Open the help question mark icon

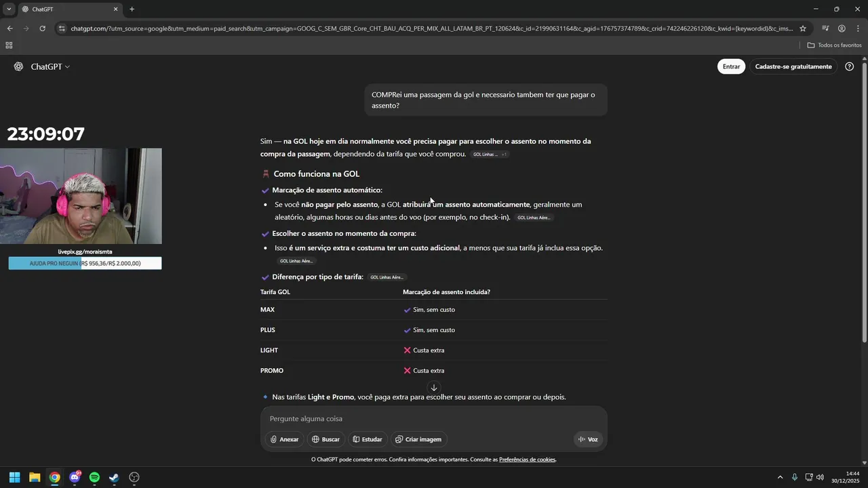(850, 66)
